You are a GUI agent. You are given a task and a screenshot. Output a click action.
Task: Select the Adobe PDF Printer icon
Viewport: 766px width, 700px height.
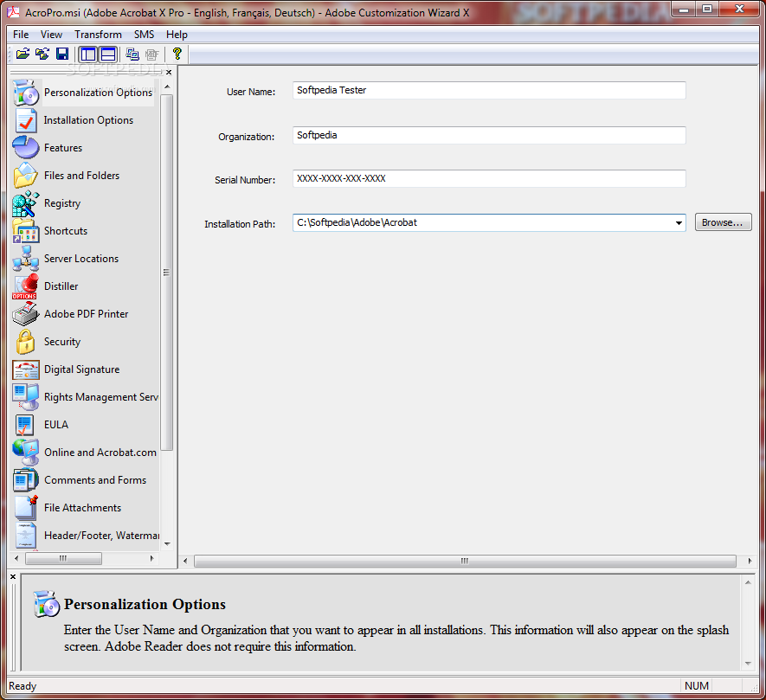pyautogui.click(x=25, y=313)
